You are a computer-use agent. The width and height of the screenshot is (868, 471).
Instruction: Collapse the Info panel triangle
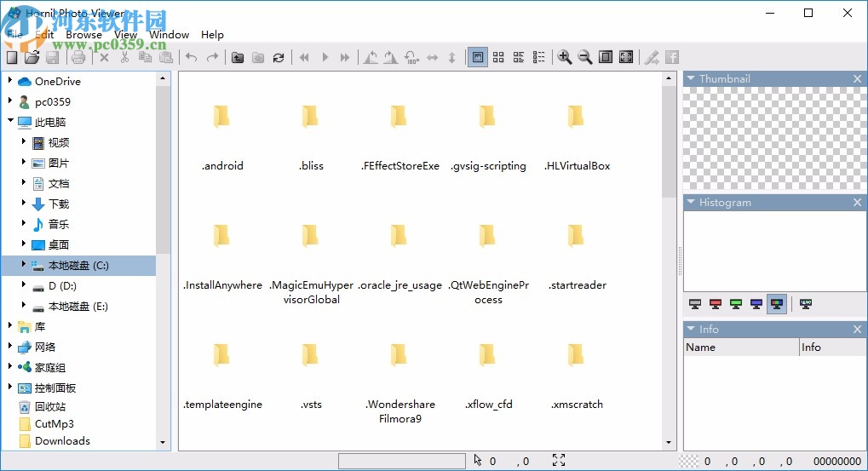click(691, 329)
